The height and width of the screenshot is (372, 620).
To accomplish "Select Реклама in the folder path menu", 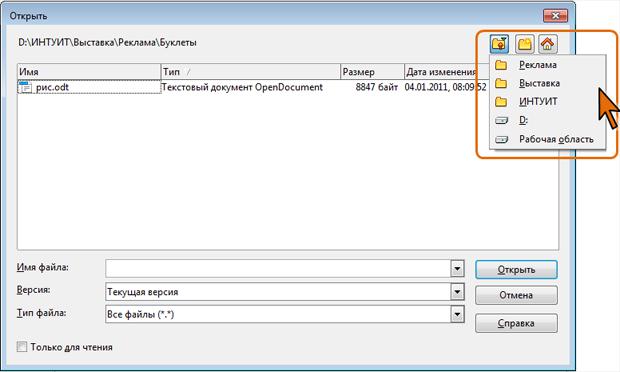I will tap(548, 65).
